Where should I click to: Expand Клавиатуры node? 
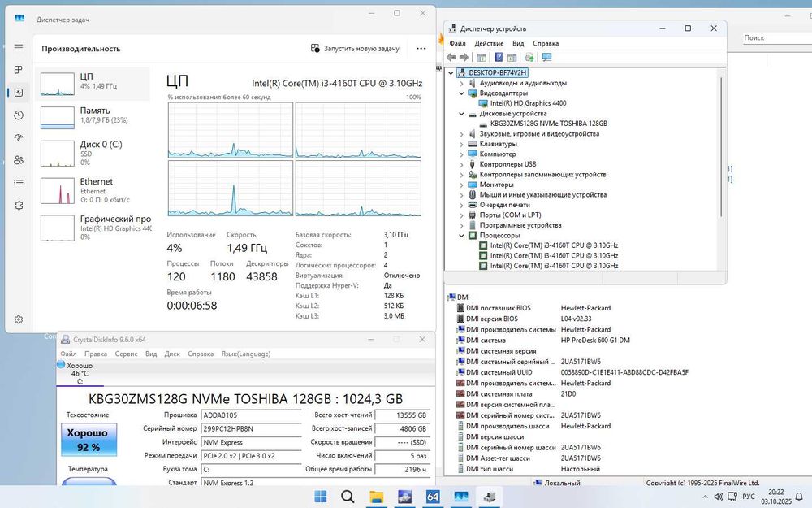pos(461,144)
